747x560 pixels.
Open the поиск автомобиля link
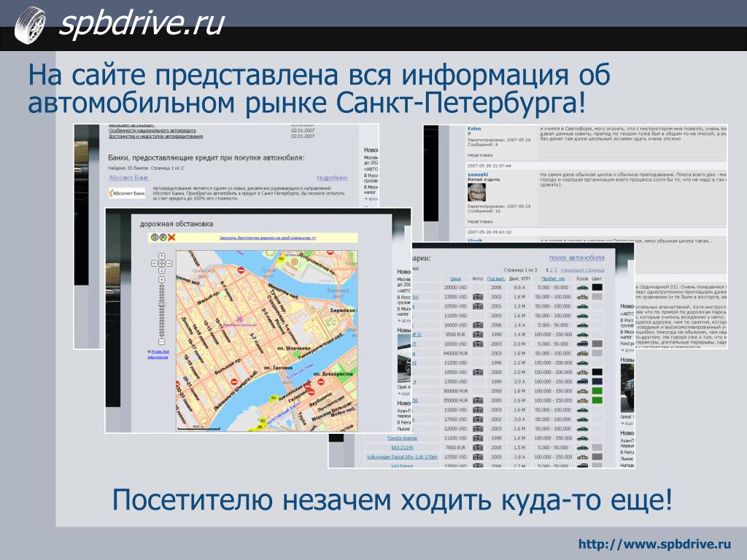pyautogui.click(x=576, y=257)
